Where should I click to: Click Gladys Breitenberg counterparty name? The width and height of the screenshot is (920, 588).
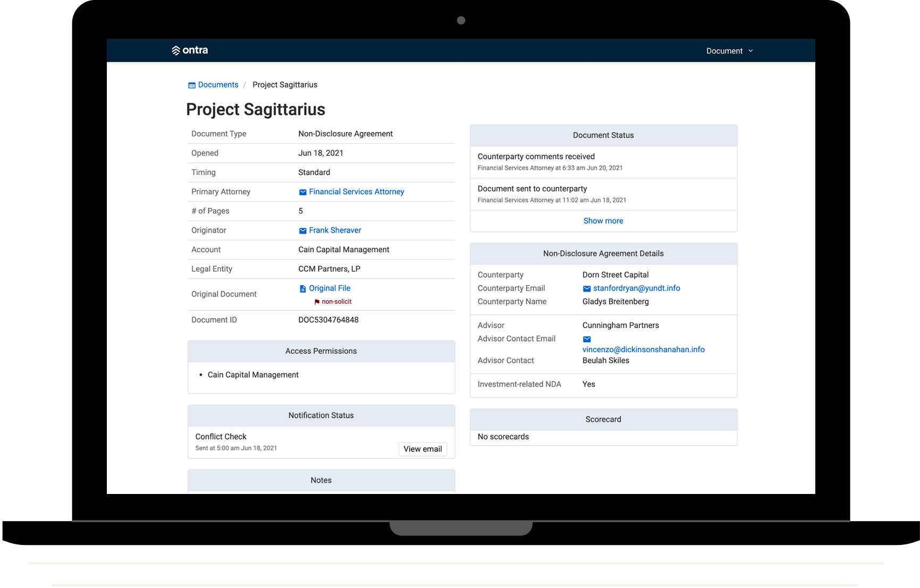[x=615, y=302]
